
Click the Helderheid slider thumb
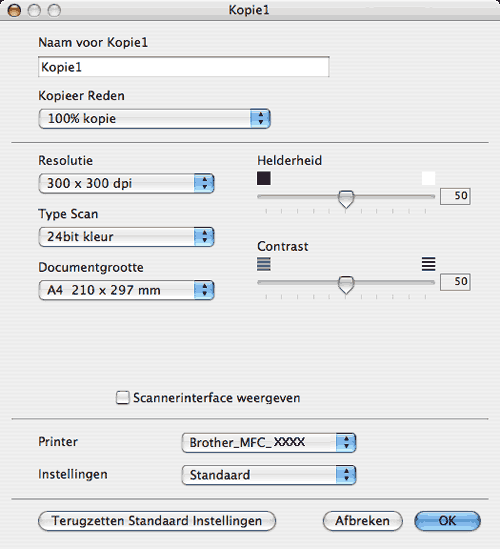[346, 199]
